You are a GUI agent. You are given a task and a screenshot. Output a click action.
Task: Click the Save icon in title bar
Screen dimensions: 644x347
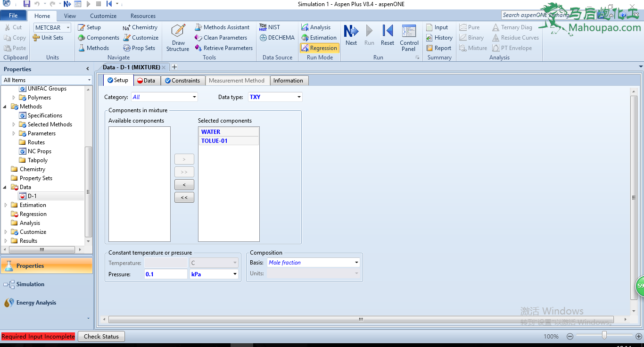(27, 4)
